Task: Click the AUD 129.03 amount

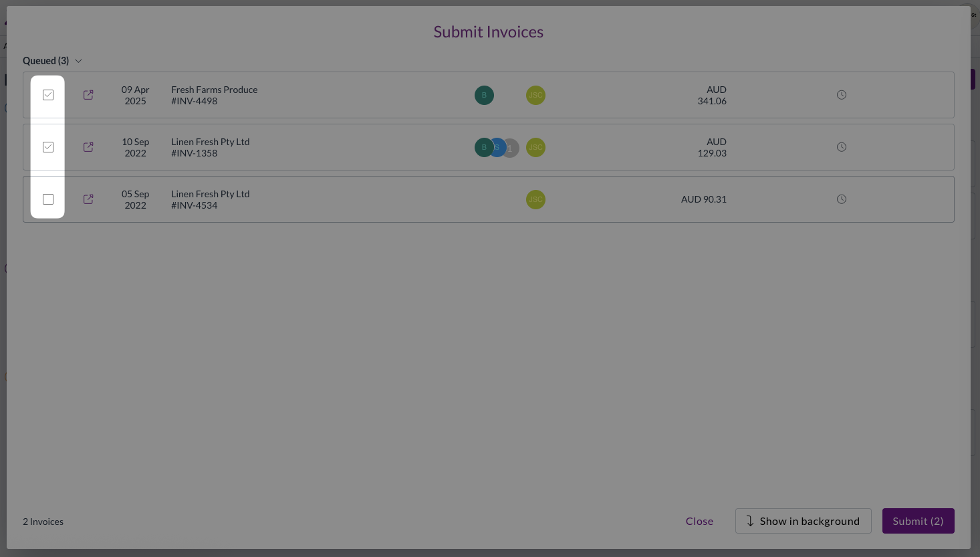Action: 712,147
